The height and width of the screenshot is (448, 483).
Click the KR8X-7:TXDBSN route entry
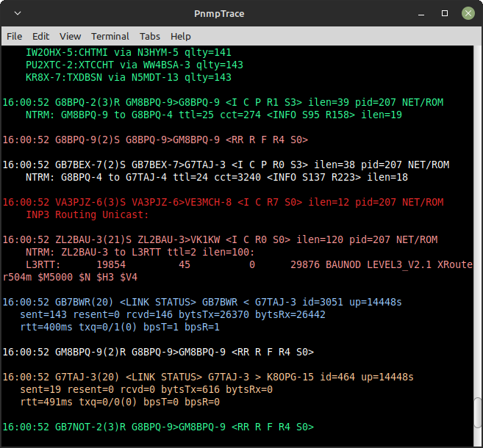coord(129,77)
